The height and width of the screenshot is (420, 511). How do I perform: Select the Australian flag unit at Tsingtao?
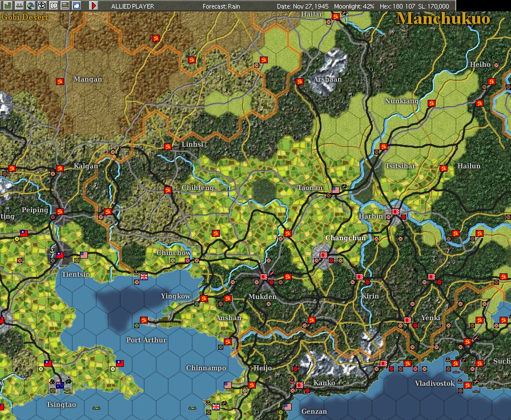click(59, 385)
